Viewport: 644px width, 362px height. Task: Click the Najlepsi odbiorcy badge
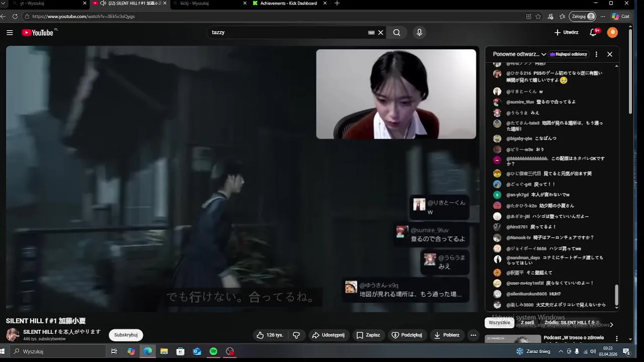coord(569,54)
